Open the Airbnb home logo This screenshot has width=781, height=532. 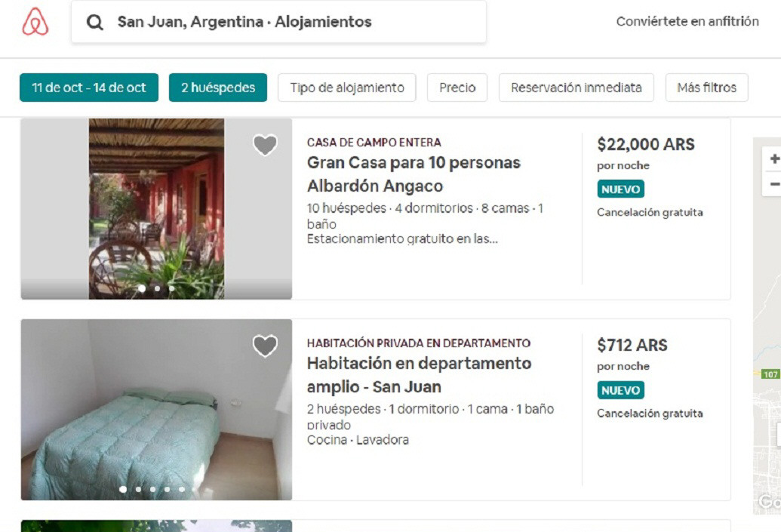point(35,21)
